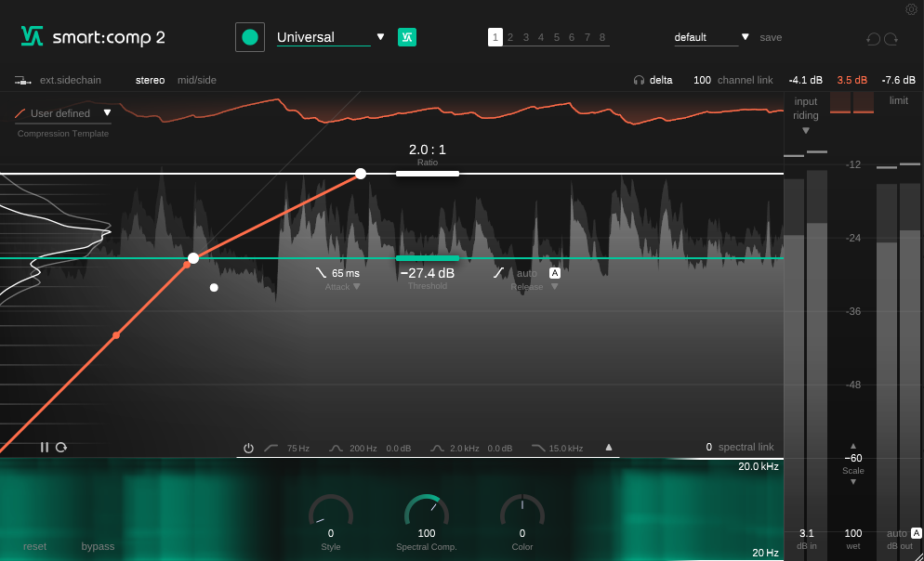
Task: Toggle the sidechain filter power icon
Action: tap(248, 449)
